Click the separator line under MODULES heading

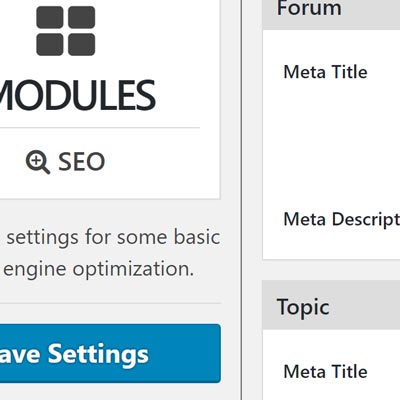(x=100, y=127)
